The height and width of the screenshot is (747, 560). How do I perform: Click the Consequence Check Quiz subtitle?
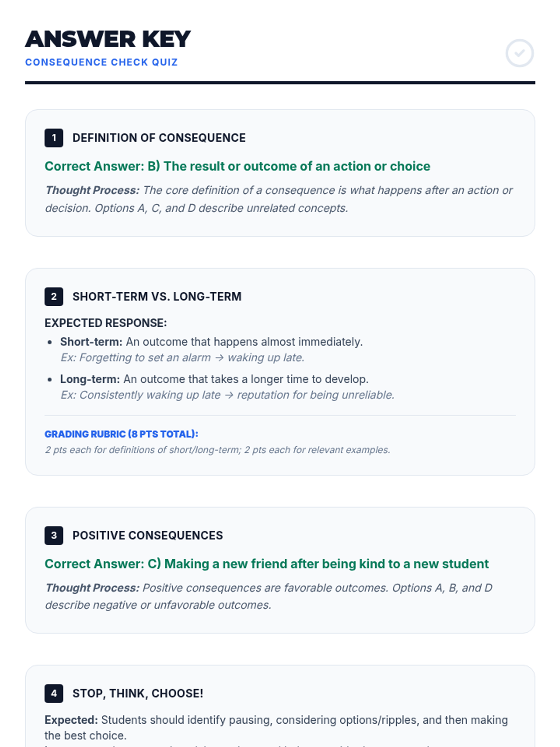[101, 63]
